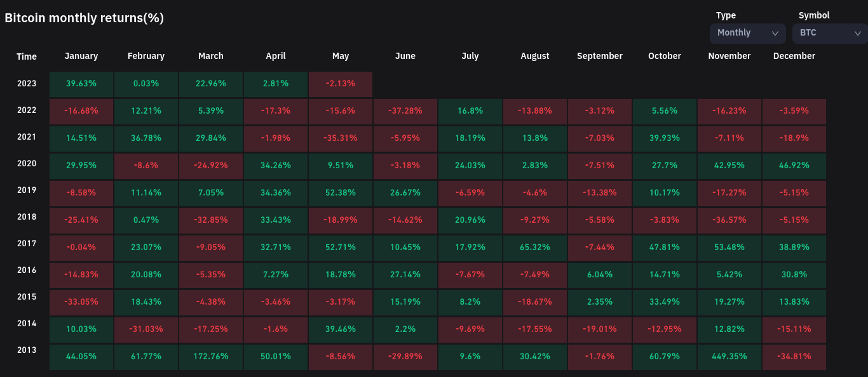Click the Time column header
868x377 pixels.
(27, 56)
